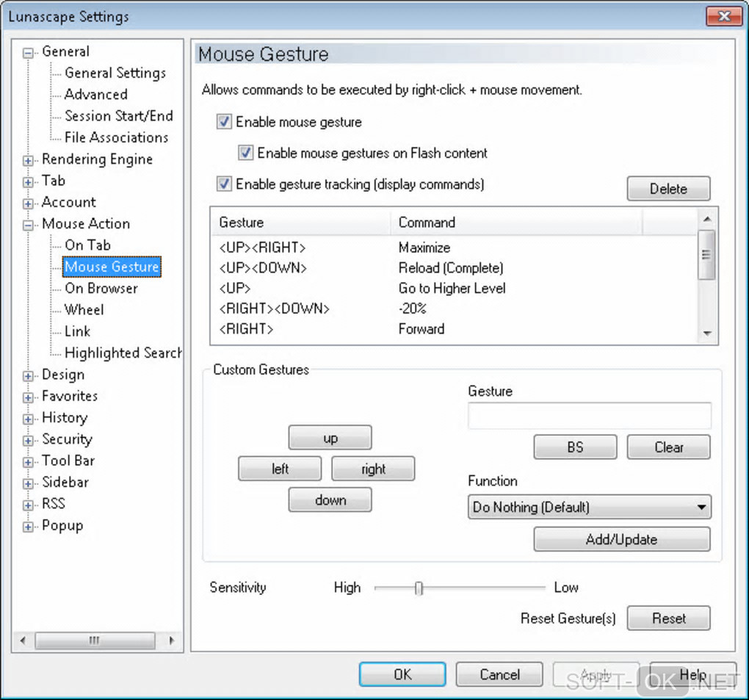This screenshot has height=700, width=749.
Task: Click the gesture list scrollbar thumb
Action: (x=706, y=254)
